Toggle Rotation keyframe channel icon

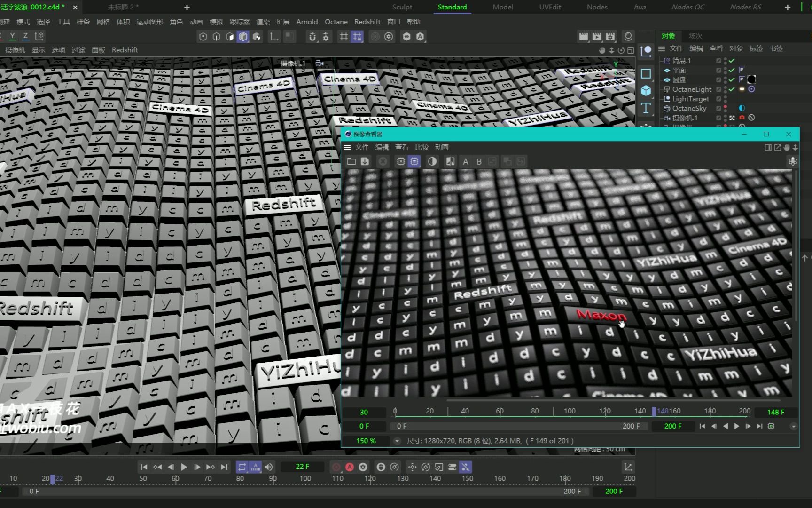(426, 467)
